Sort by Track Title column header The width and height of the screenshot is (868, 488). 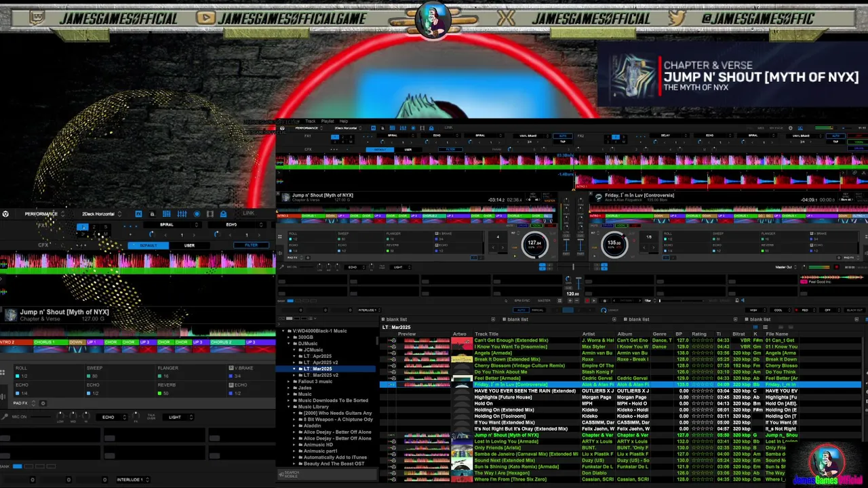(x=486, y=333)
